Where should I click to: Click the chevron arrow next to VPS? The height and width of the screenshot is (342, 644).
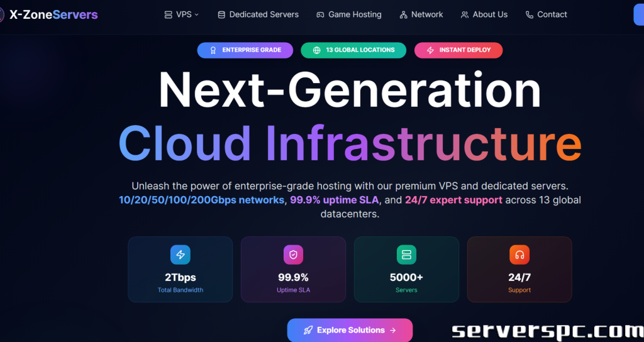coord(197,14)
